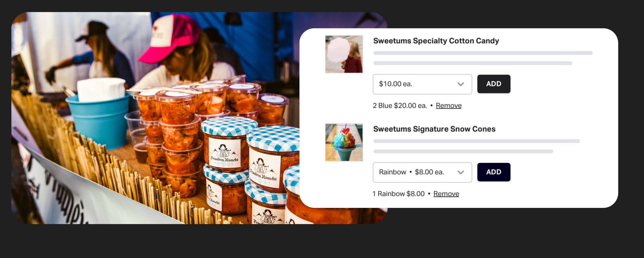
Task: Remove the 1 Rainbow snow cone selection
Action: pos(446,194)
